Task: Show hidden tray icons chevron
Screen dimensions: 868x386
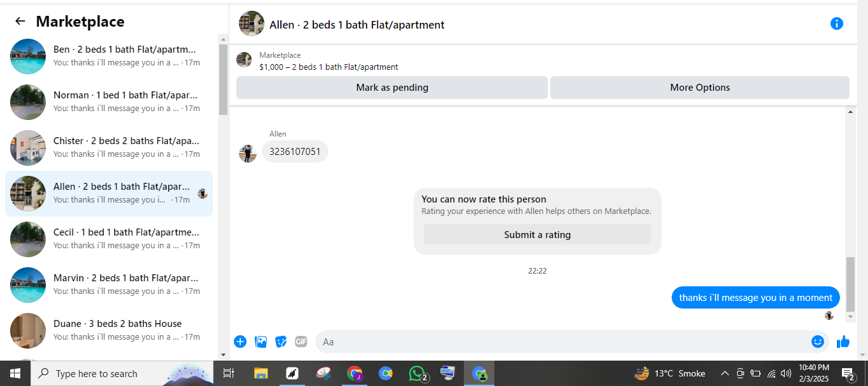Action: [724, 373]
